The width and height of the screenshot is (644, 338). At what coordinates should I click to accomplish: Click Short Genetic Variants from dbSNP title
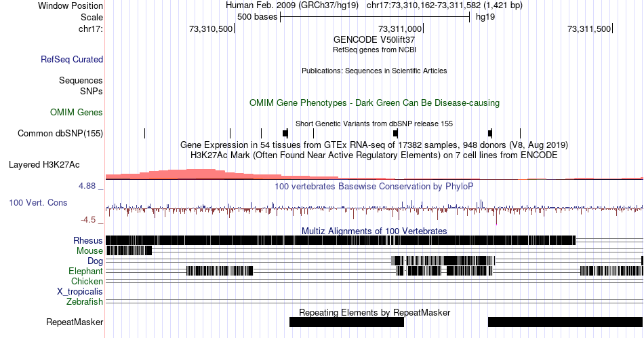[374, 124]
